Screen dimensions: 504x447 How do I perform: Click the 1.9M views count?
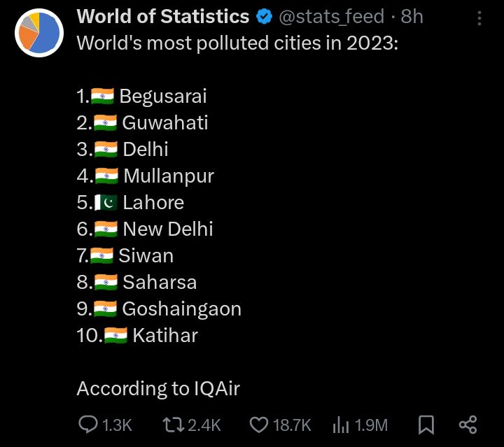coord(371,425)
